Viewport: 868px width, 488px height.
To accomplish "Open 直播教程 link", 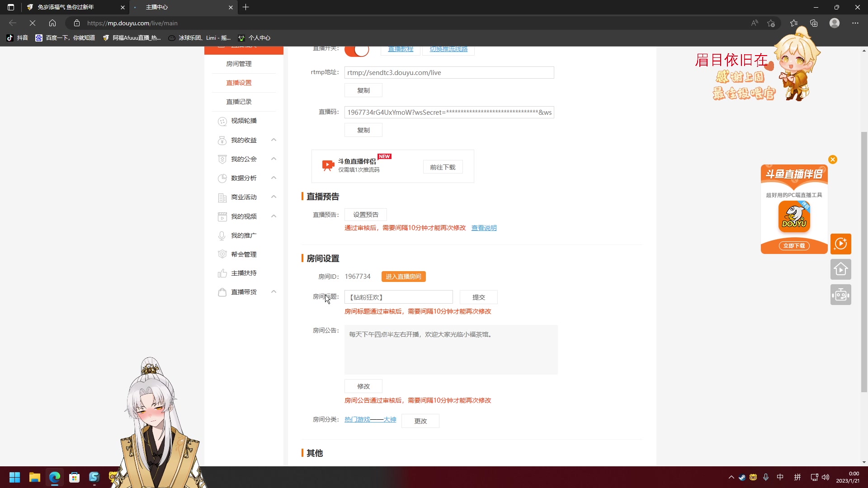I will coord(401,49).
